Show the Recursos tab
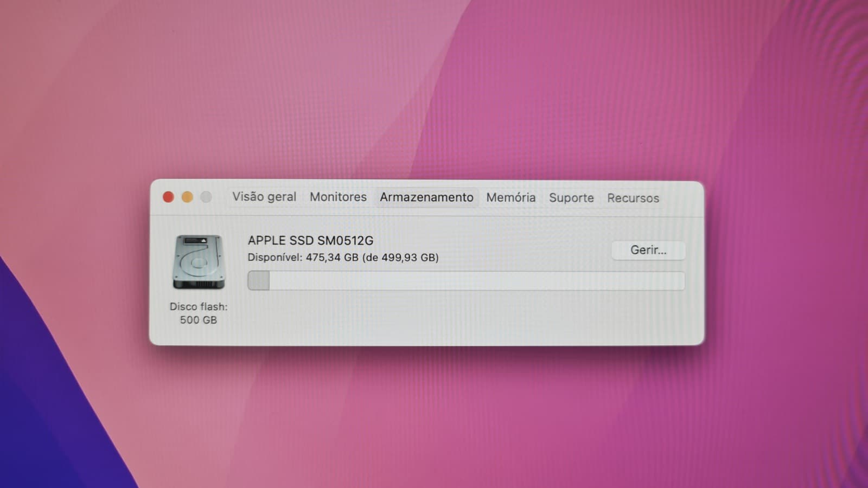 (633, 198)
